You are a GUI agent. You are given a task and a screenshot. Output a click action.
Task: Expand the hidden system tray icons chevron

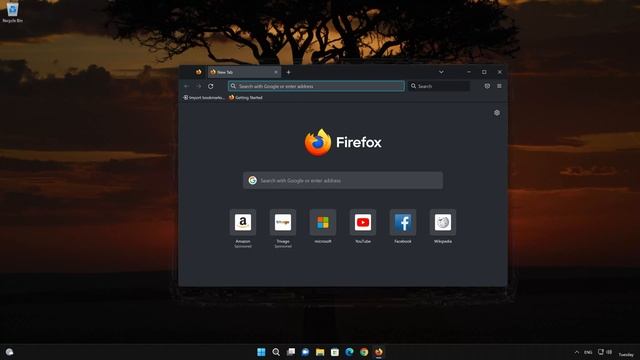click(x=576, y=352)
